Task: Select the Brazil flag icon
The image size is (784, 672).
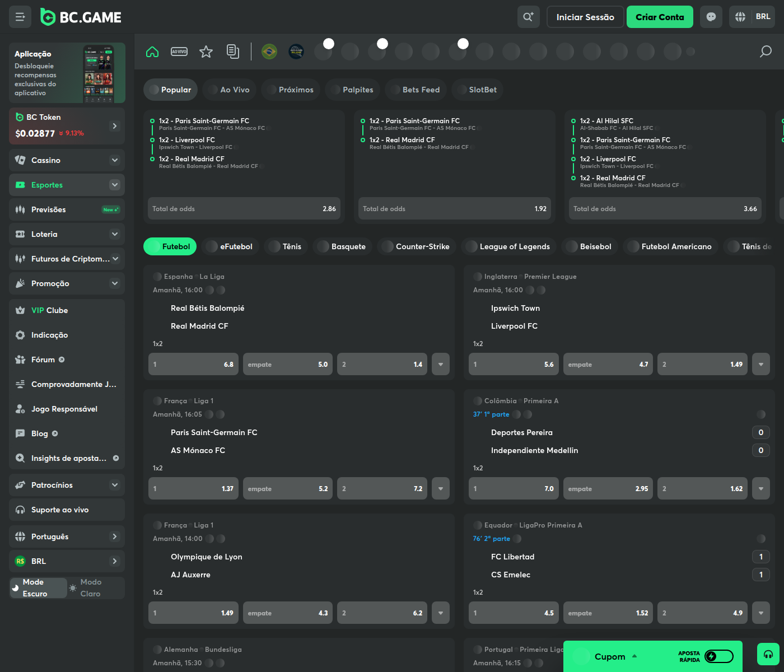Action: pos(269,52)
